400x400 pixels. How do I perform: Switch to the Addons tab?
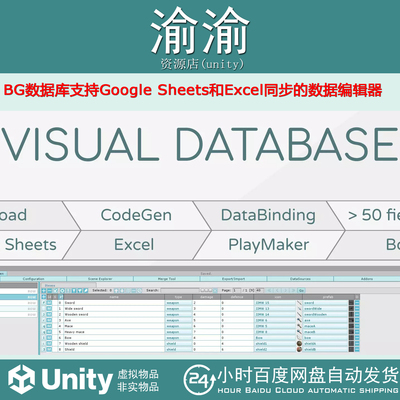tap(367, 279)
